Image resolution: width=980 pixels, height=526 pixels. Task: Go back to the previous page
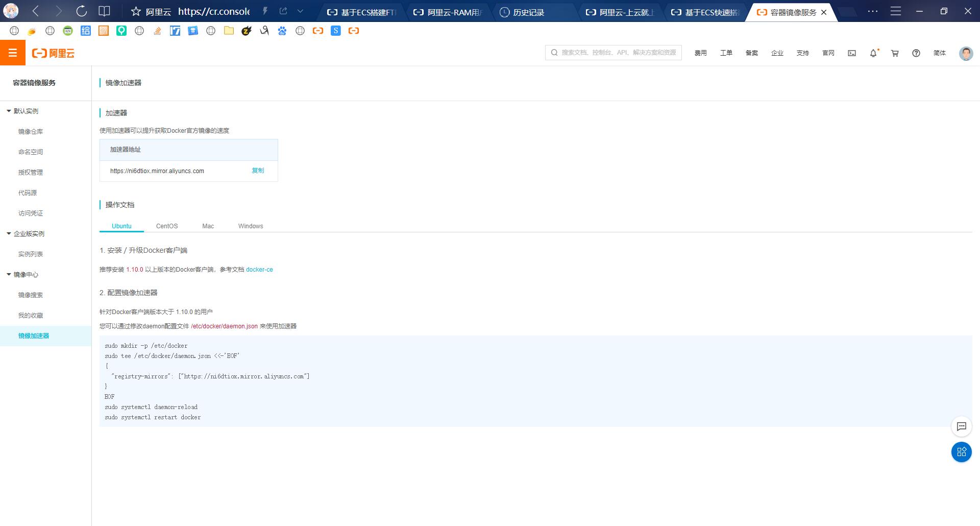[35, 11]
